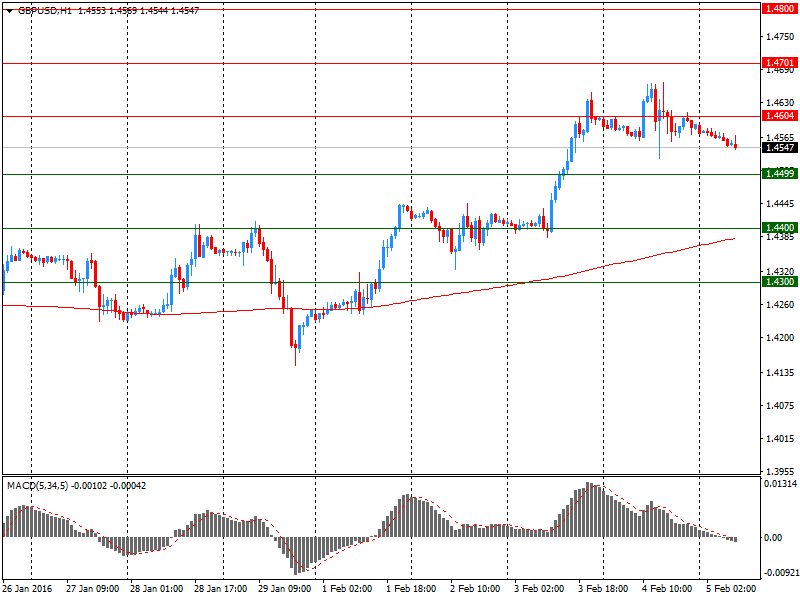
Task: Click the 1.4750 price scale value
Action: click(780, 37)
